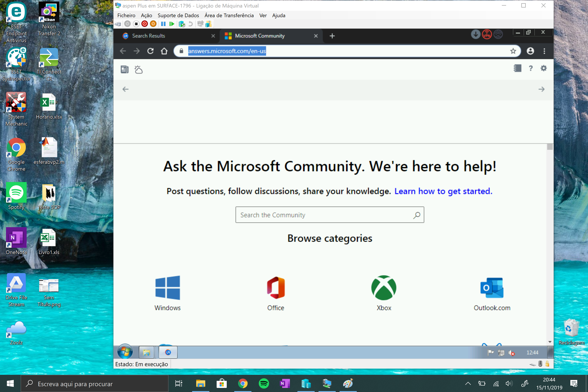This screenshot has height=392, width=588.
Task: Expand hidden system tray icons chevron
Action: 468,383
